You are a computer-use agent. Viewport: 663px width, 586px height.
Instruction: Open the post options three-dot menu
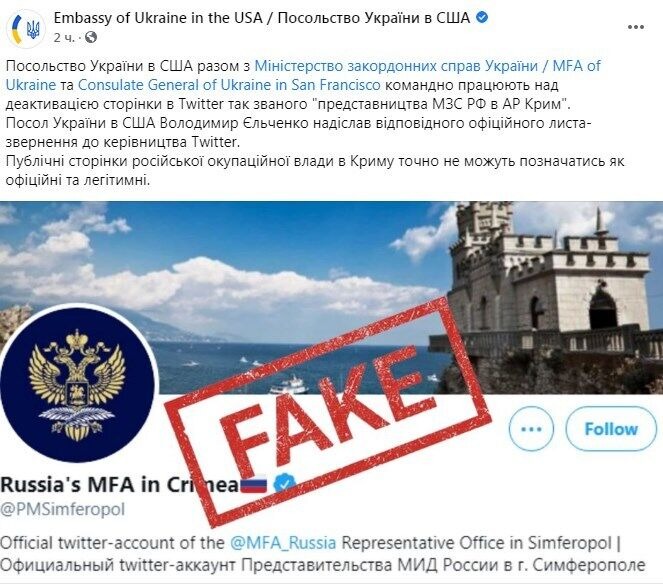pos(636,27)
